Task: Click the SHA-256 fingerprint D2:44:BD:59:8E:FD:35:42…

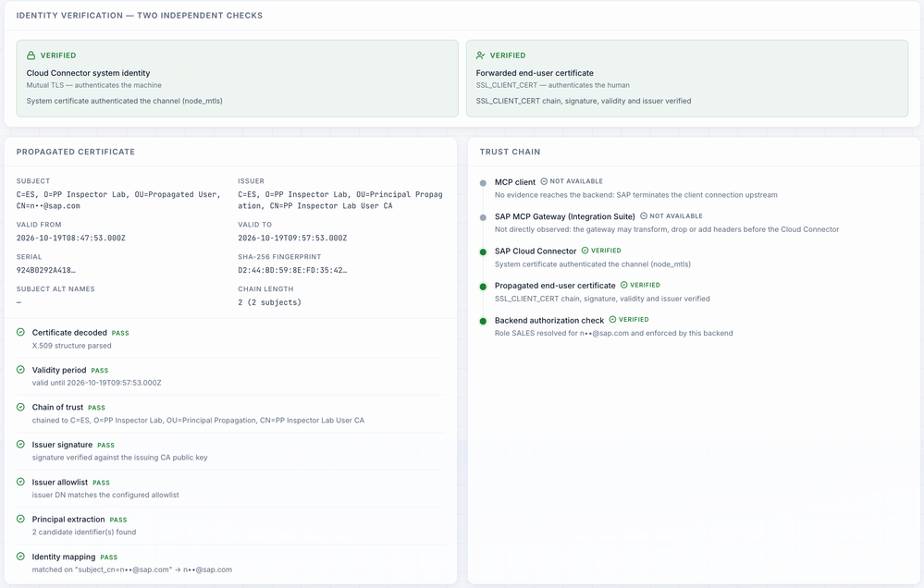Action: point(292,271)
